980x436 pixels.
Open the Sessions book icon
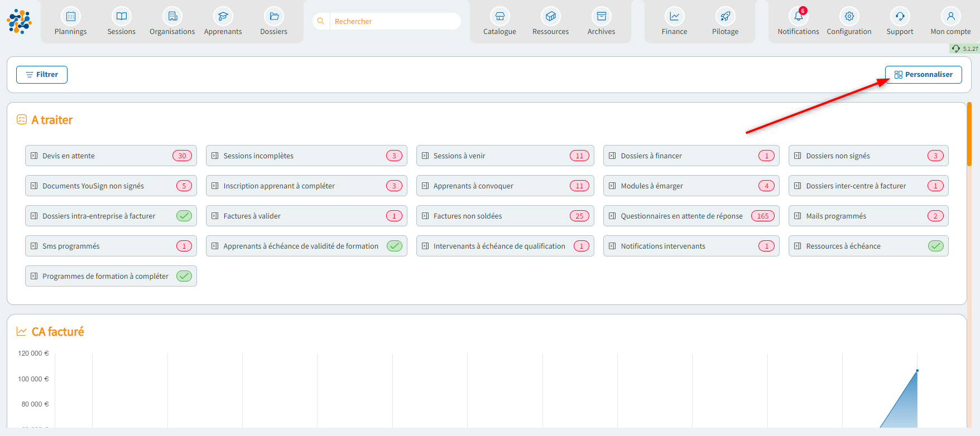(x=121, y=17)
